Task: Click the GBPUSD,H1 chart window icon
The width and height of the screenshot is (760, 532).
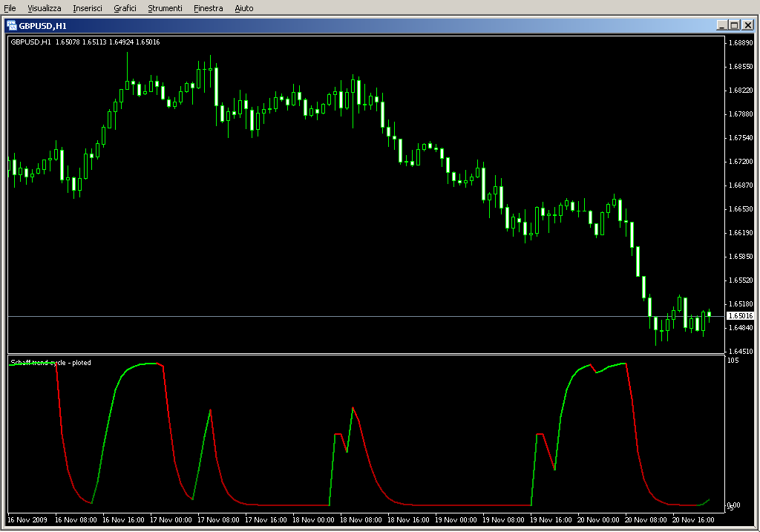Action: click(x=11, y=25)
